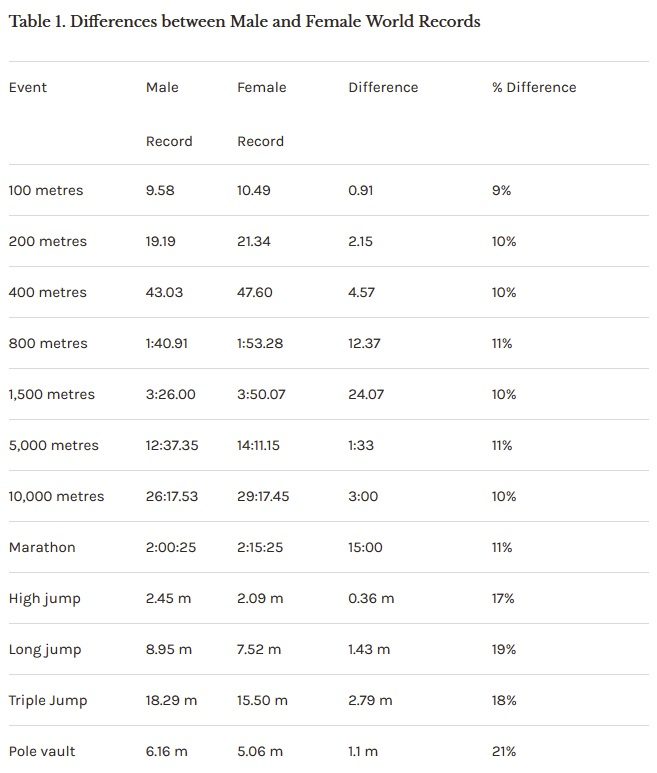Image resolution: width=657 pixels, height=773 pixels.
Task: Select the Event column header
Action: click(28, 87)
